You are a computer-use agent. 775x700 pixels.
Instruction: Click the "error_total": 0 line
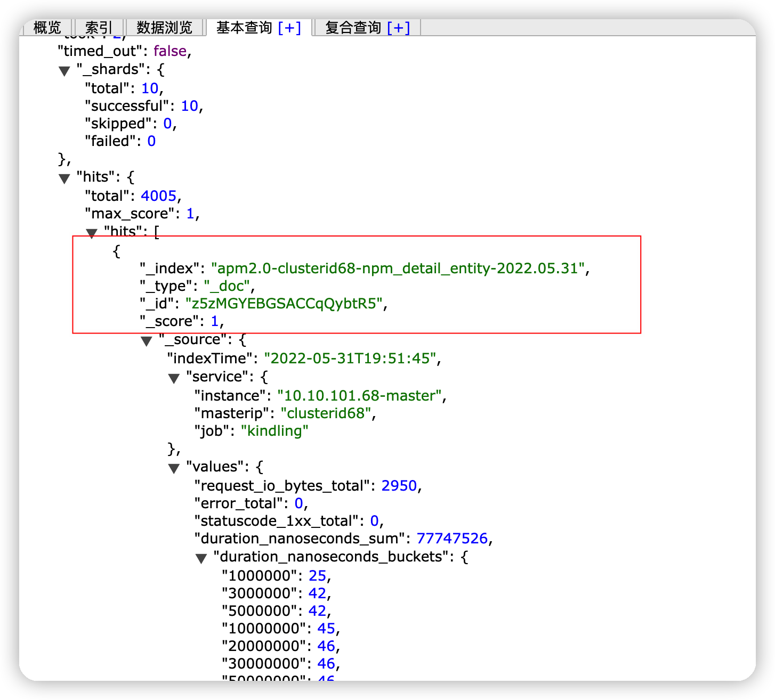tap(251, 503)
